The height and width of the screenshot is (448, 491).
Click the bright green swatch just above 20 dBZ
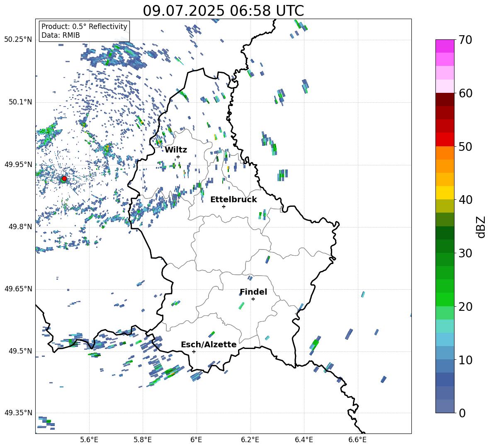pos(445,299)
